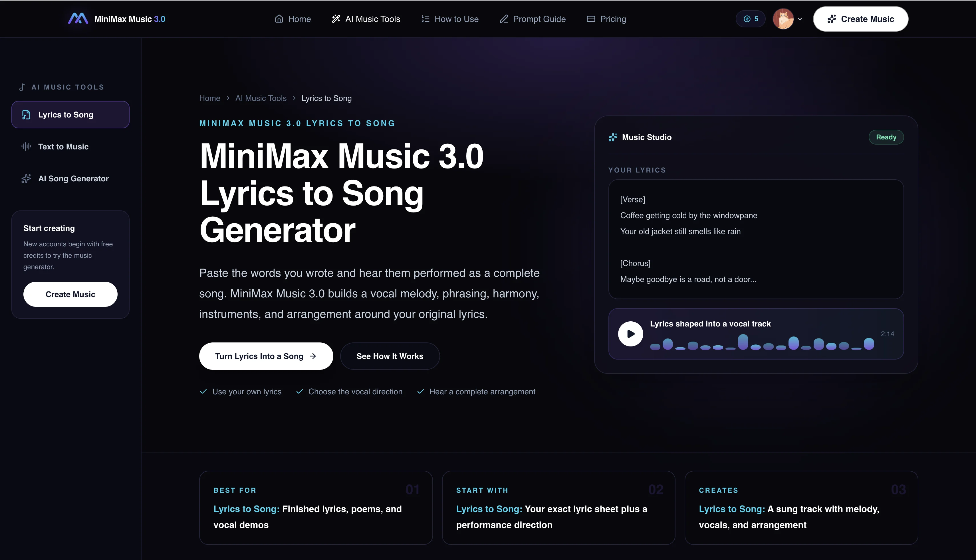976x560 pixels.
Task: Click the audio waveform of the vocal track
Action: pos(762,342)
